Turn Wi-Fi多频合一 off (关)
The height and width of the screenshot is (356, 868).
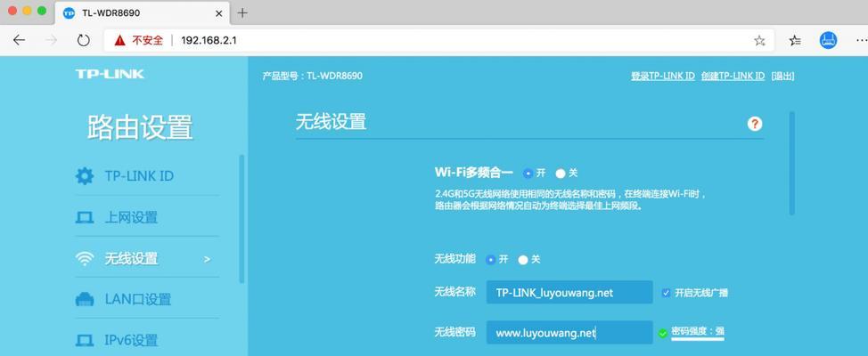click(561, 173)
